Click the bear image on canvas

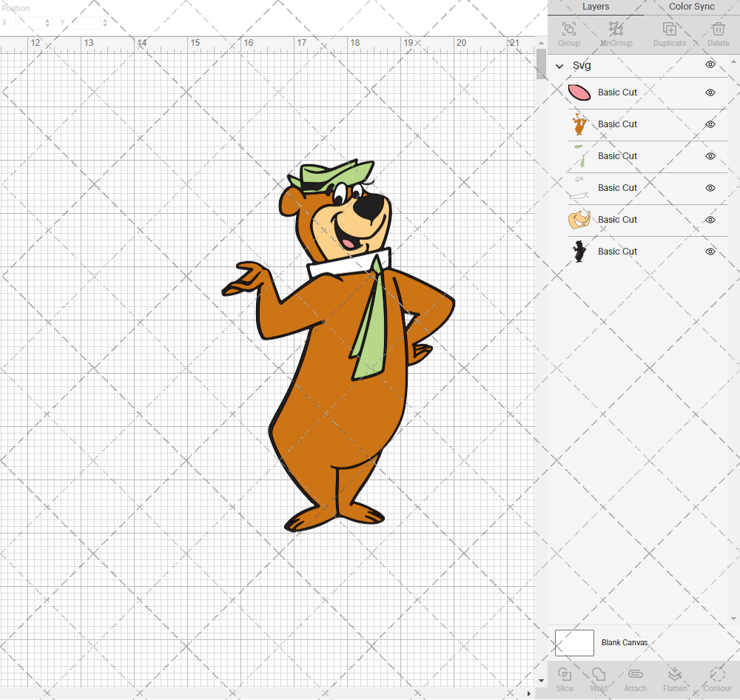pyautogui.click(x=338, y=346)
